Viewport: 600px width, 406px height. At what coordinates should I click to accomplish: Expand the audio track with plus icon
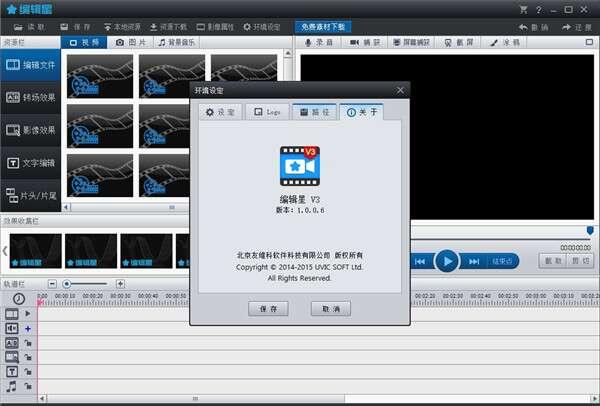tap(28, 328)
